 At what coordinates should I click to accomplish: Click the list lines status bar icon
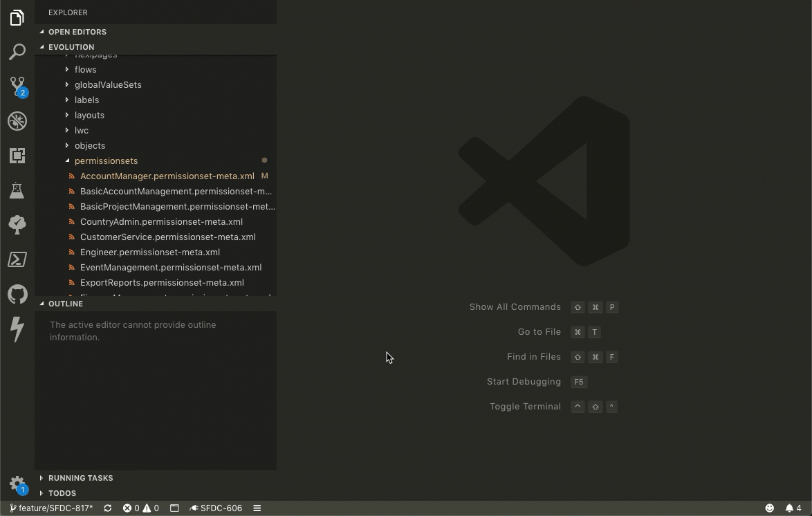point(257,508)
